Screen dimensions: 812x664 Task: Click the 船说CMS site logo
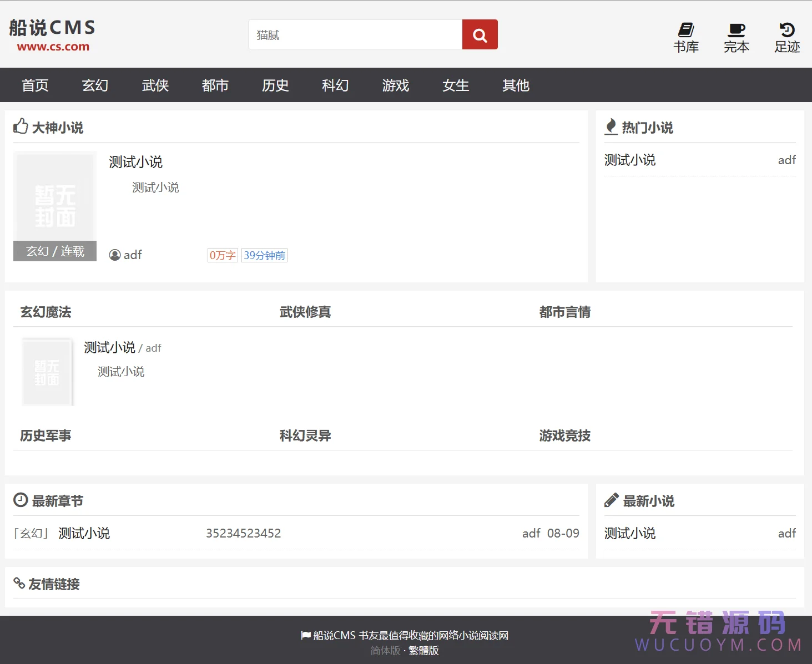click(x=53, y=35)
